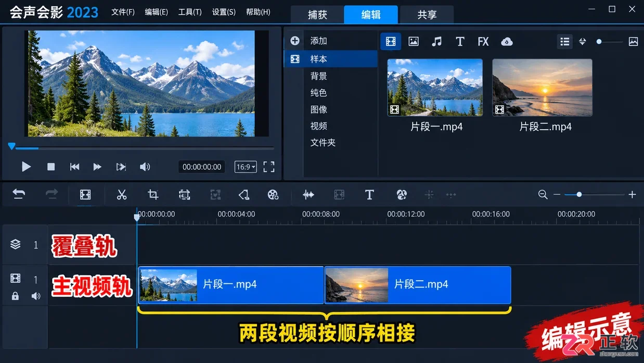
Task: Adjust the timeline zoom slider
Action: [594, 194]
